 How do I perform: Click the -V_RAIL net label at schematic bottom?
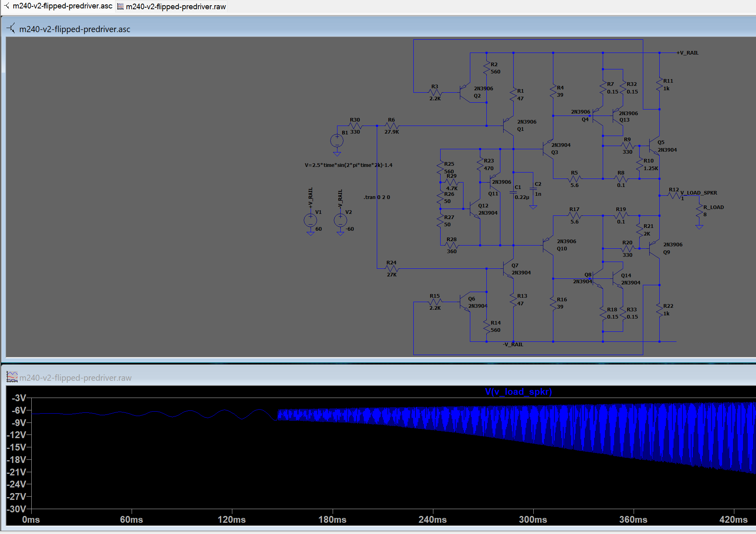coord(513,344)
